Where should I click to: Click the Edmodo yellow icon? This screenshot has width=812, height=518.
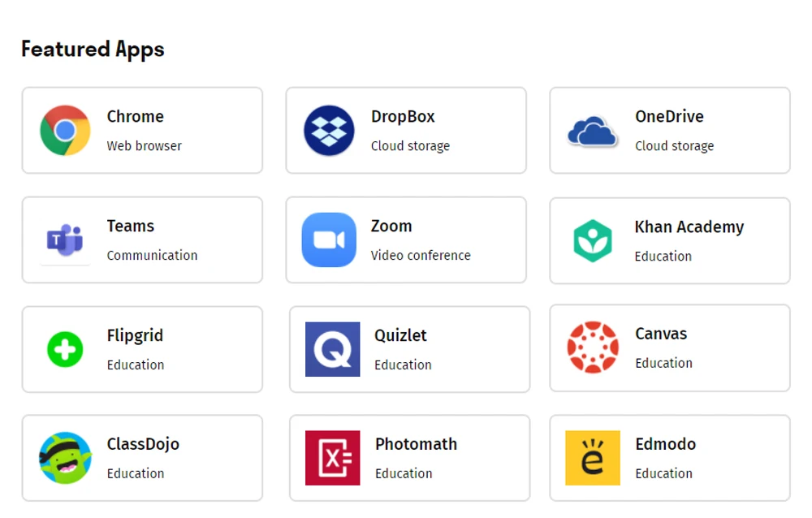coord(593,458)
